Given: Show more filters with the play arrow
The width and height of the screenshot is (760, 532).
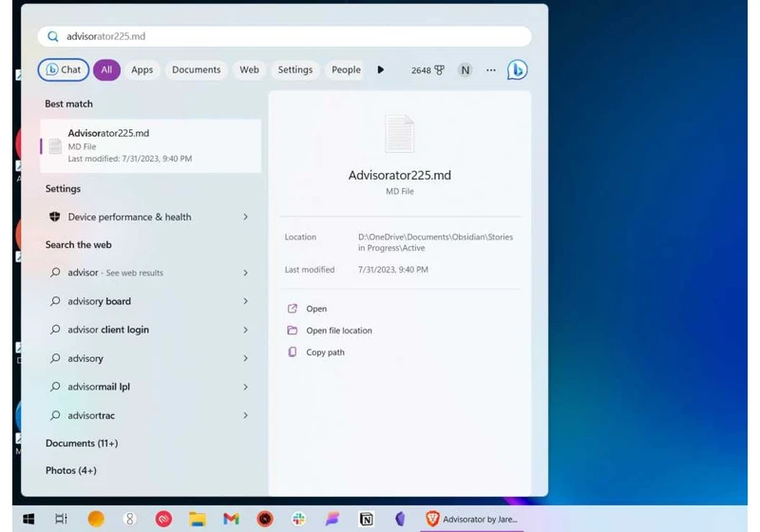Looking at the screenshot, I should pyautogui.click(x=381, y=69).
